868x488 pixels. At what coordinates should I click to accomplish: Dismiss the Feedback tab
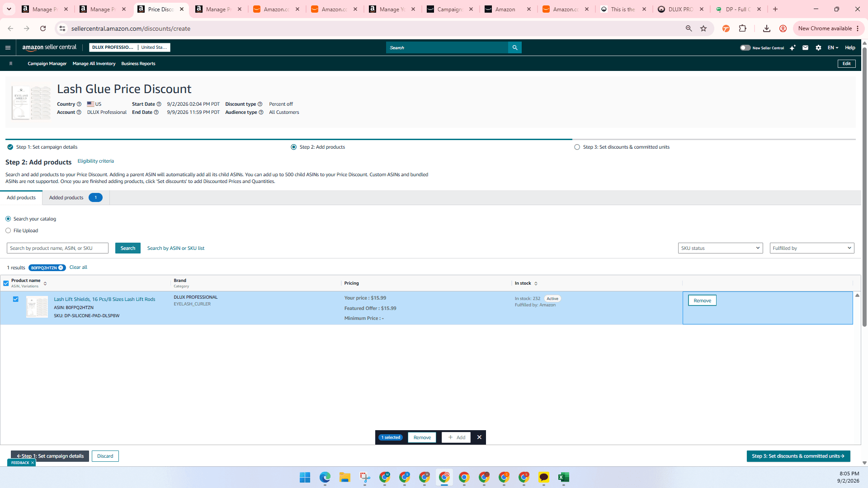pos(33,463)
